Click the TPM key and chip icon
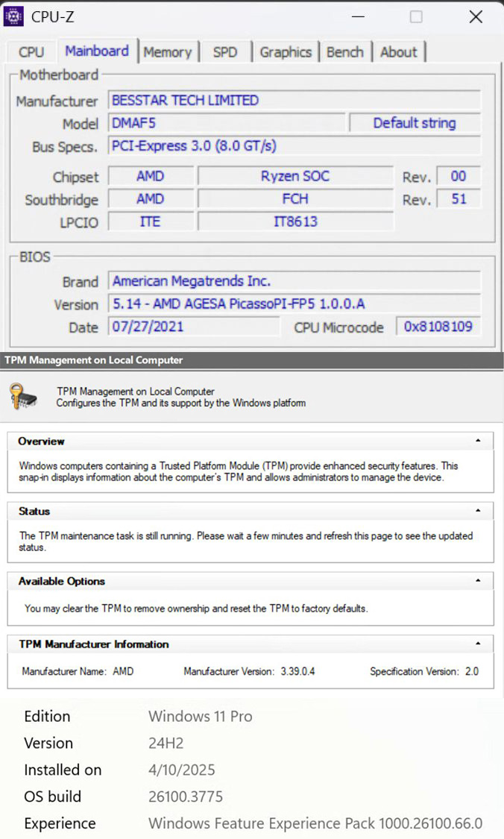Screen dimensions: 504x839 [x=23, y=397]
